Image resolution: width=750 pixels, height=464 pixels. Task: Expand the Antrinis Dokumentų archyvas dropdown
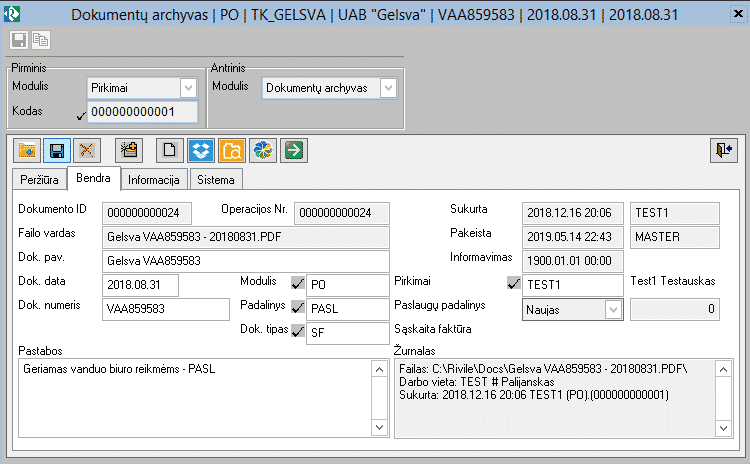388,88
